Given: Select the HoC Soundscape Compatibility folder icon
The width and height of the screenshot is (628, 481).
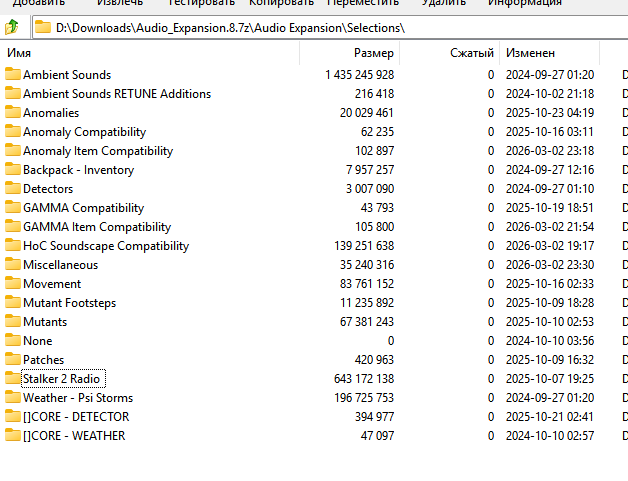Looking at the screenshot, I should (13, 245).
